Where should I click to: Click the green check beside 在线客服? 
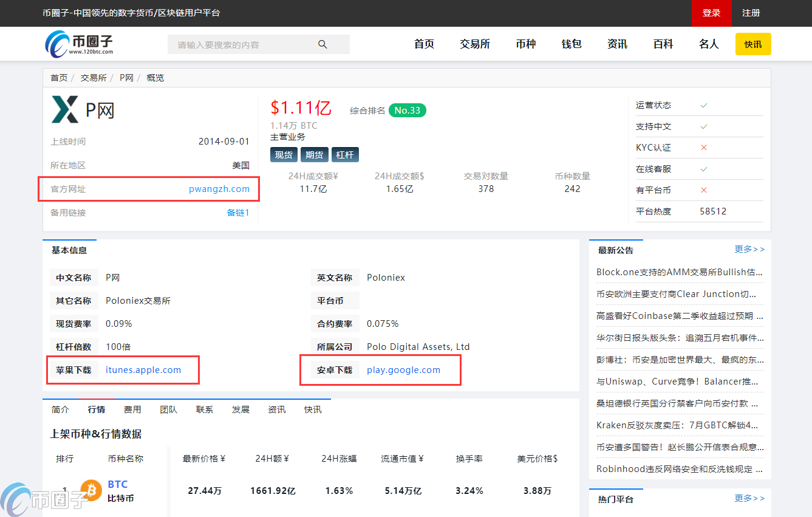(704, 169)
